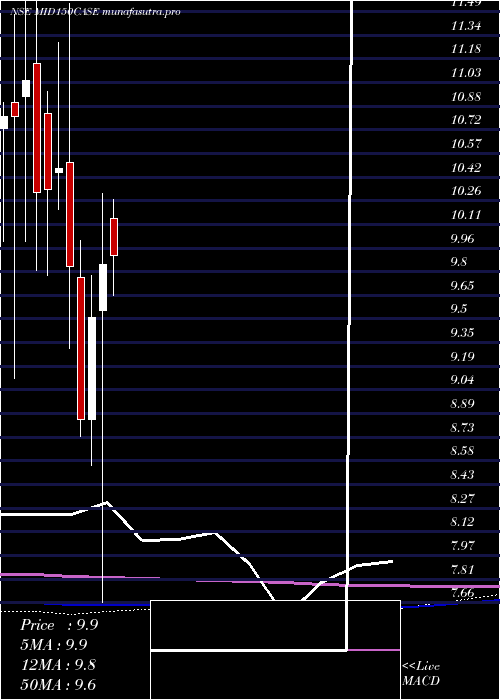Click the 8.27 price axis label
Screen dimensions: 500x700
click(x=464, y=498)
